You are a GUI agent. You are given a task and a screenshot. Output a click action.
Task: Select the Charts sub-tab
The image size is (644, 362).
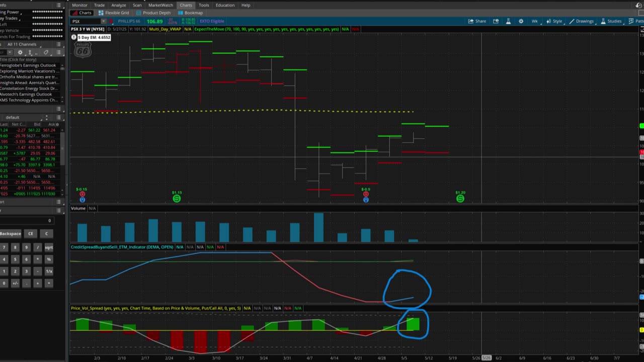[x=83, y=13]
